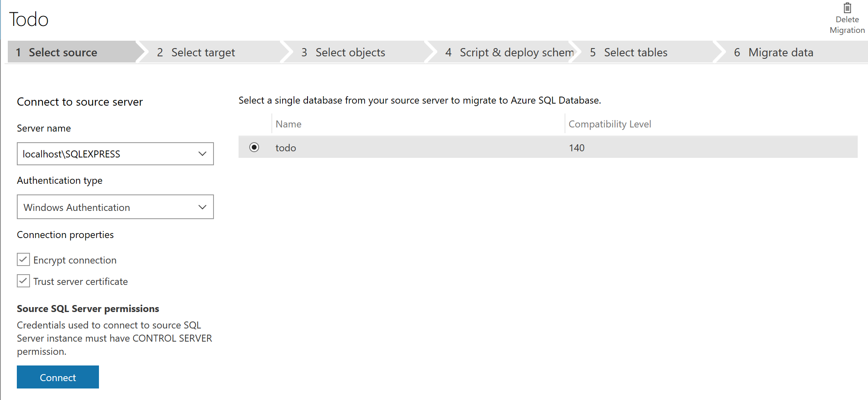Click the todo database name cell
Viewport: 868px width, 400px height.
tap(286, 148)
